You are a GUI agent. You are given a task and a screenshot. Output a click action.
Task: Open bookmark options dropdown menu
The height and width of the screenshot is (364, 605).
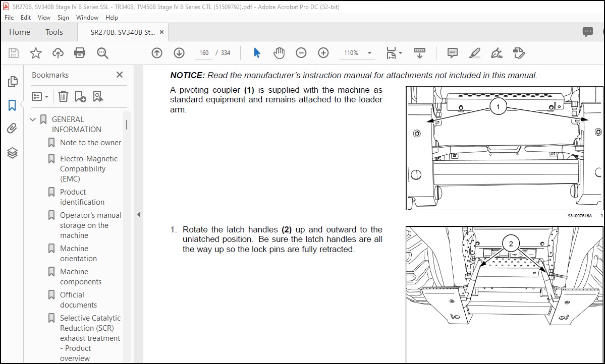coord(40,96)
